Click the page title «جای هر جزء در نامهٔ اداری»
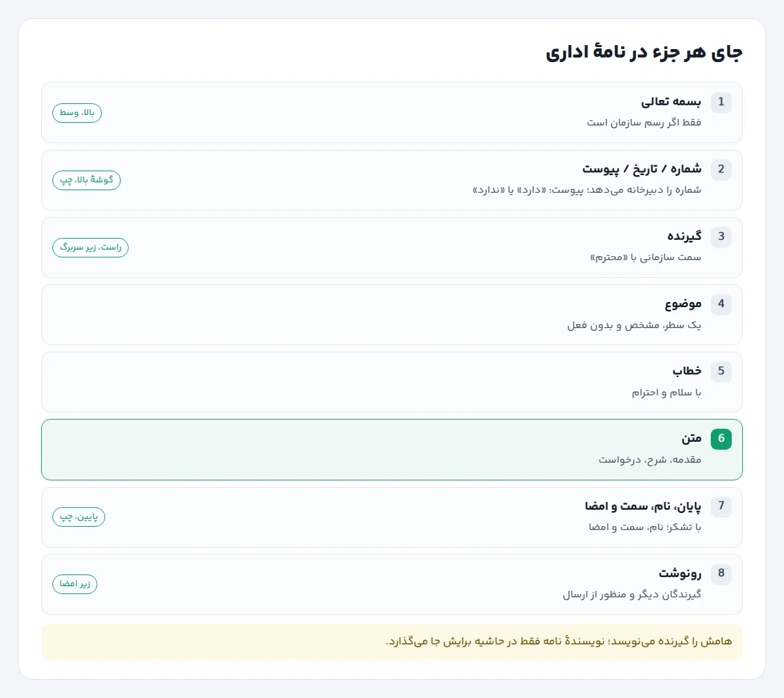The image size is (784, 698). 644,52
